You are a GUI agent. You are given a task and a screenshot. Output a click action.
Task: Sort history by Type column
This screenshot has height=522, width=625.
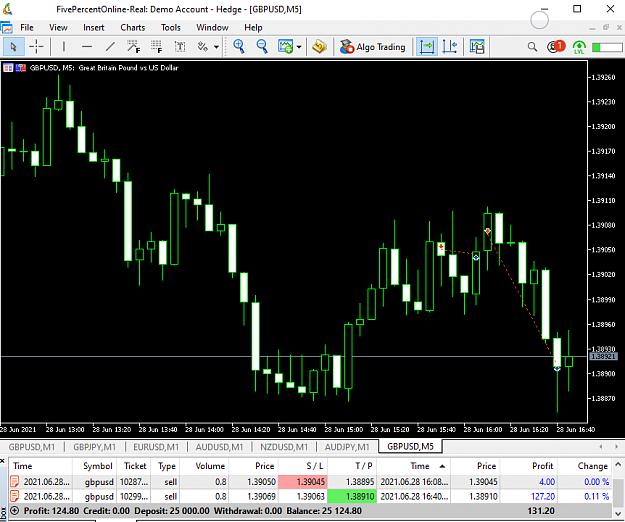coord(165,466)
